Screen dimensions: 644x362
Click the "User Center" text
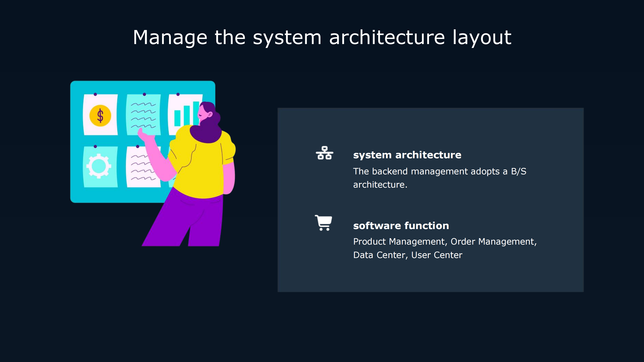[437, 255]
